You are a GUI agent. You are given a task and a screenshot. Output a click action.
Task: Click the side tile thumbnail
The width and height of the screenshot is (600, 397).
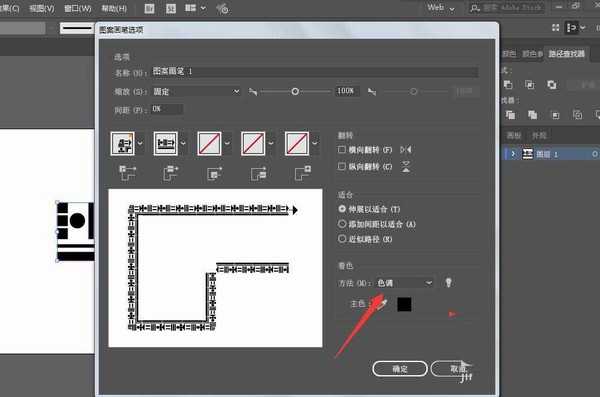(x=166, y=144)
